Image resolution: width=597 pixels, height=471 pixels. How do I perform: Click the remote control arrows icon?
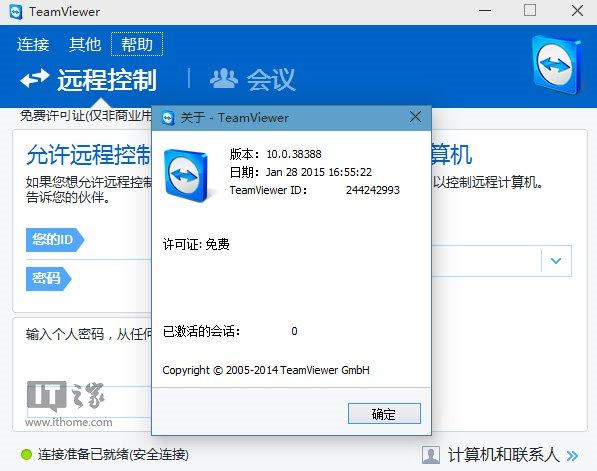[35, 78]
